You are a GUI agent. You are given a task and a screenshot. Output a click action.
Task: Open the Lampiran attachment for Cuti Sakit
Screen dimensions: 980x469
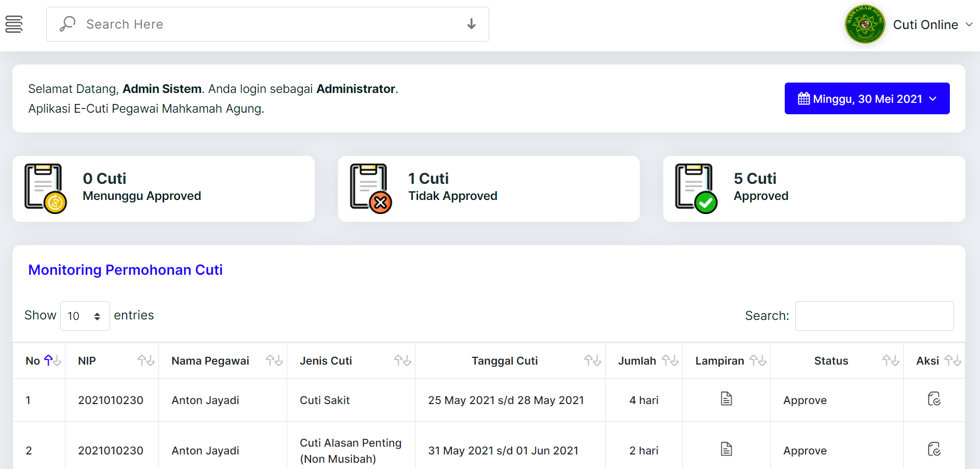[x=726, y=399]
